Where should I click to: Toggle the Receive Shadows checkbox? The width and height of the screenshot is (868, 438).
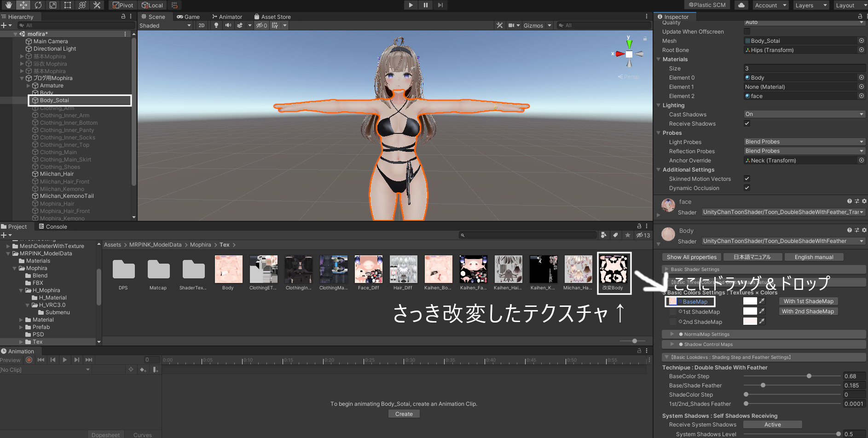point(747,123)
